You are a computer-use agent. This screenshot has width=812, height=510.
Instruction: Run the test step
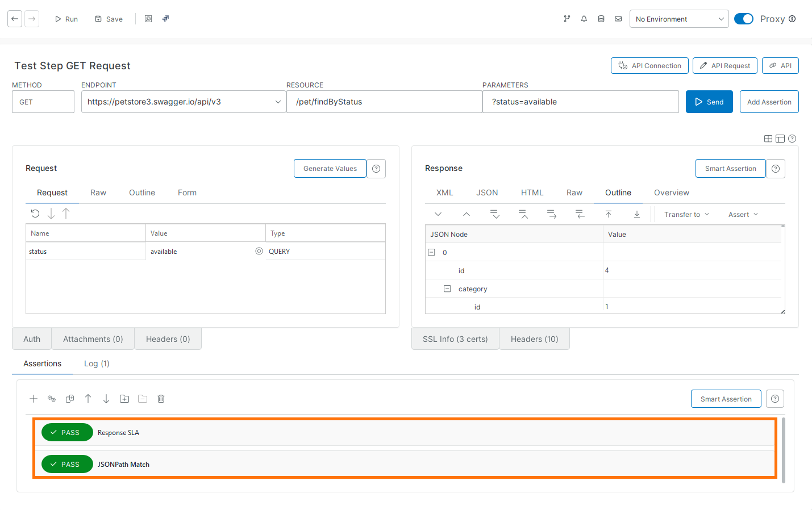point(66,19)
